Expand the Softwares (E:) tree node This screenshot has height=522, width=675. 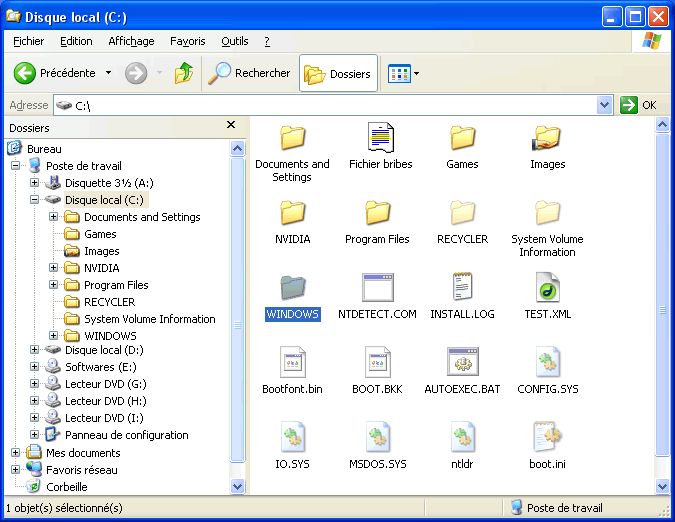point(34,367)
